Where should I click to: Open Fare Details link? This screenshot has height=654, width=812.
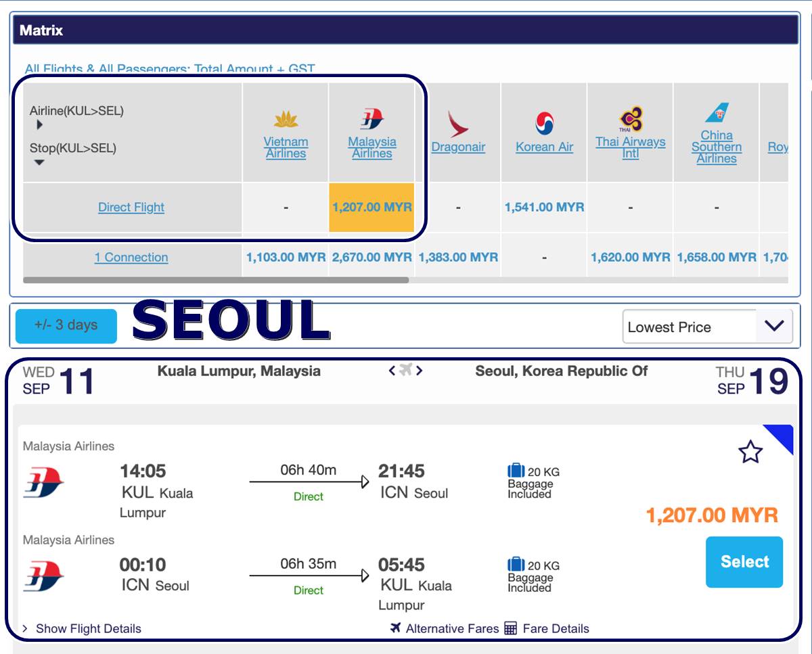point(556,628)
